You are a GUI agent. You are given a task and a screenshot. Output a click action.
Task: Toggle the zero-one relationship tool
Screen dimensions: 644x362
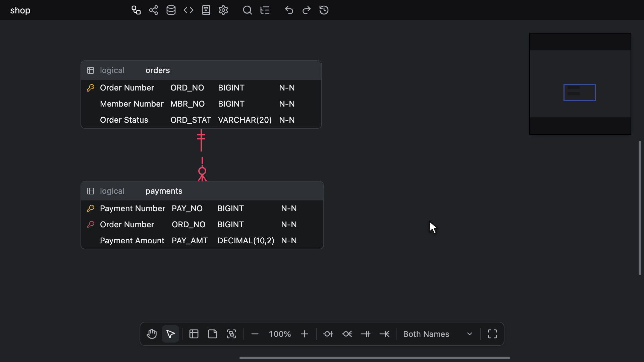(328, 334)
